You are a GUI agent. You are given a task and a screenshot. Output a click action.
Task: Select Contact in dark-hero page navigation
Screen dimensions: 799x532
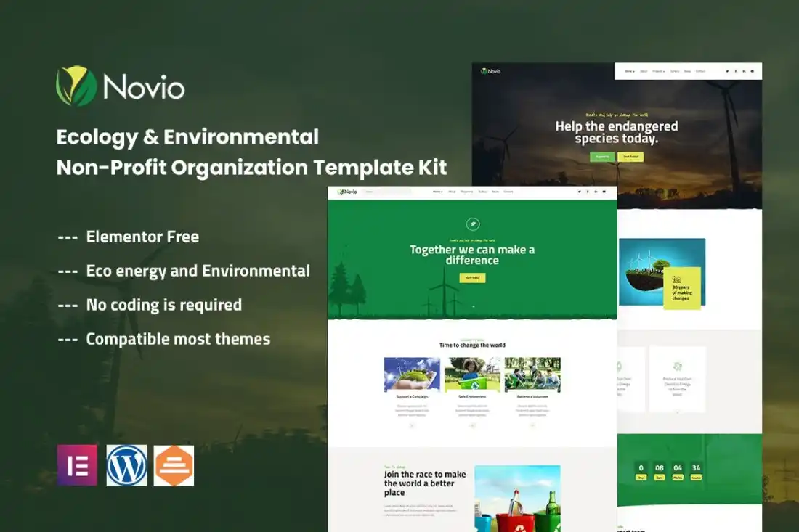[x=700, y=71]
